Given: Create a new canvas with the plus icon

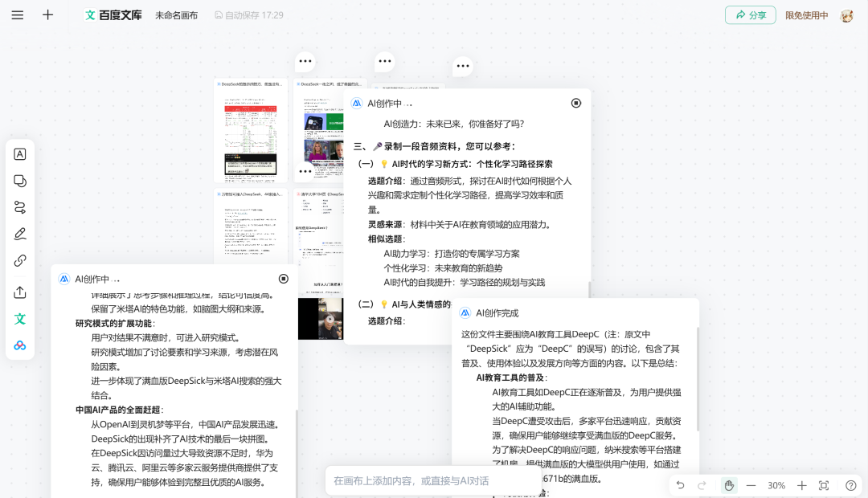Looking at the screenshot, I should [x=47, y=15].
